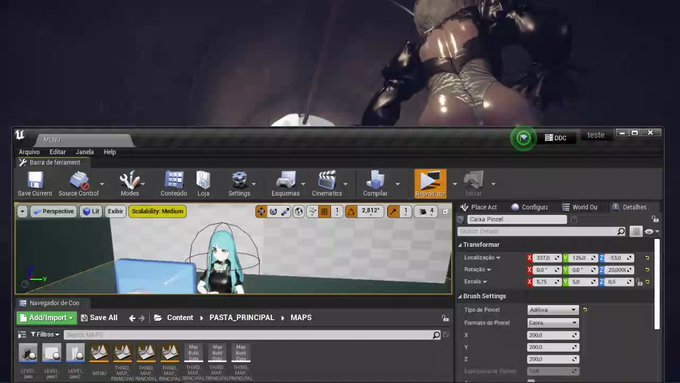Open the Localização type dropdown arrow
The image size is (680, 383).
[498, 258]
